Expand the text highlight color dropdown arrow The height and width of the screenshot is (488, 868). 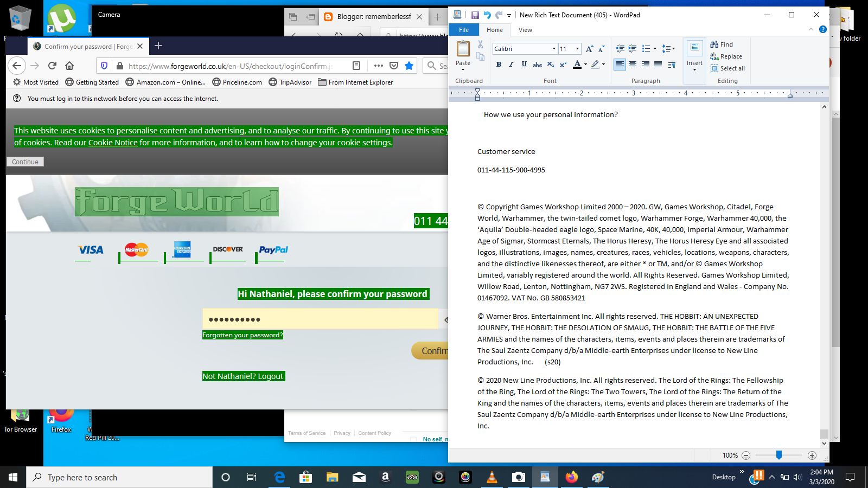pyautogui.click(x=603, y=65)
